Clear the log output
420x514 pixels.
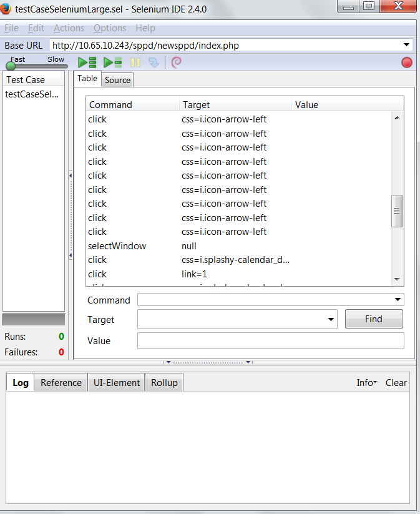click(x=396, y=383)
